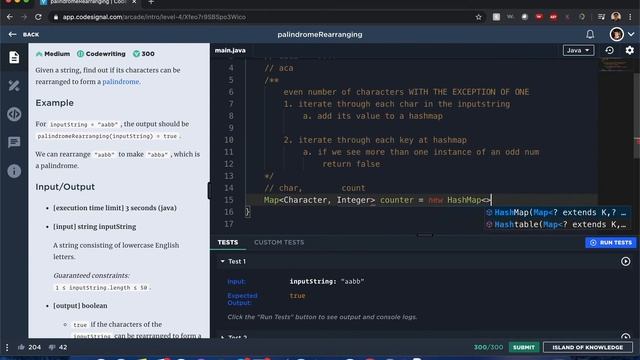
Task: Click the 300/300 score text
Action: [x=488, y=347]
